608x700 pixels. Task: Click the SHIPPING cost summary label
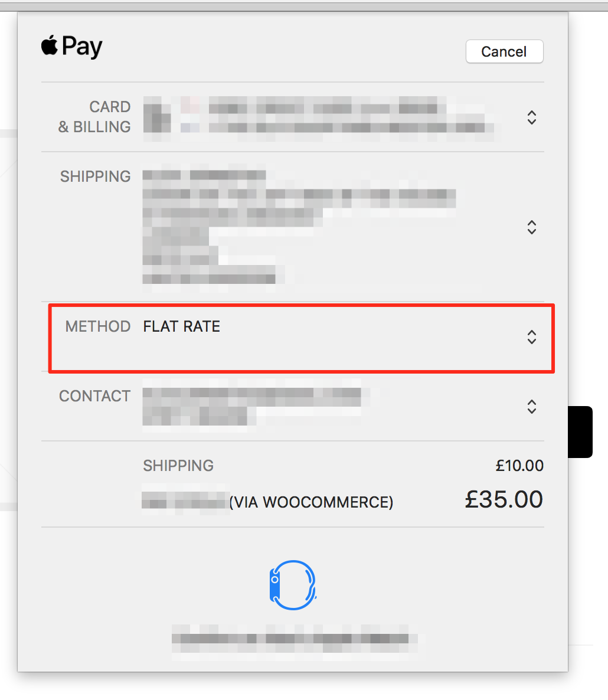[178, 466]
